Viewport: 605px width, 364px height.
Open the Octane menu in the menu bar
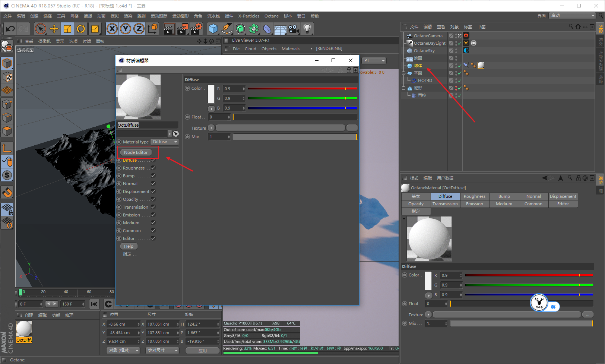pyautogui.click(x=272, y=16)
